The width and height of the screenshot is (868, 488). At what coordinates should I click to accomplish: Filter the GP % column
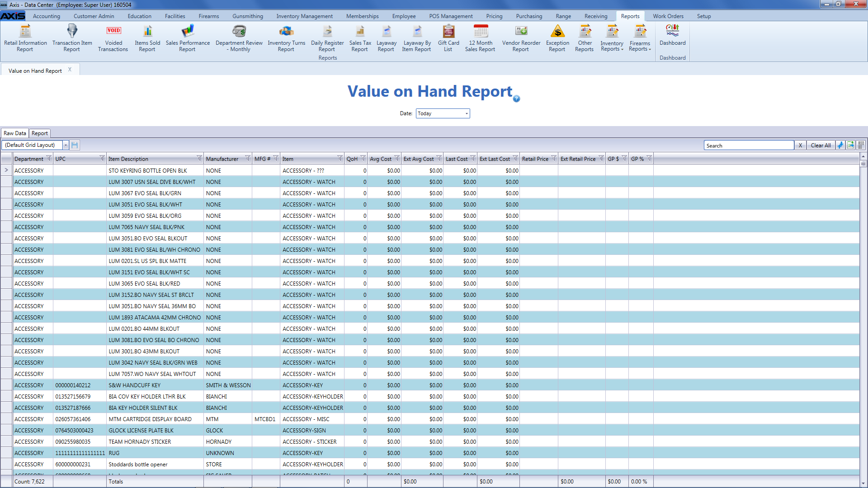650,158
